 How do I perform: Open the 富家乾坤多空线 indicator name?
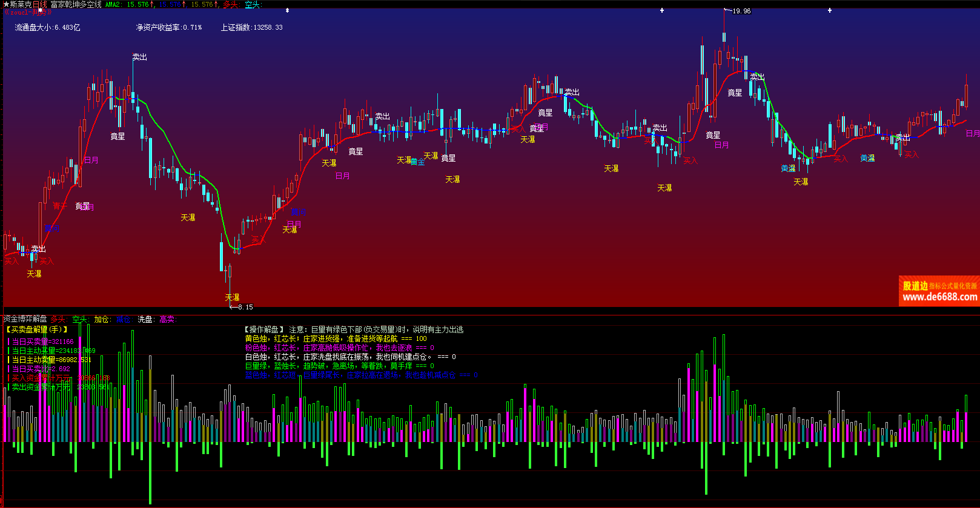point(76,4)
